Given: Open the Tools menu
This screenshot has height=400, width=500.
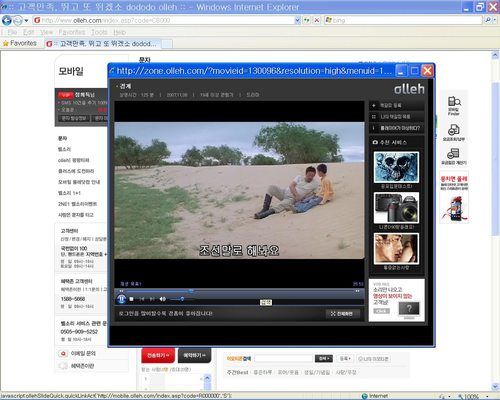Looking at the screenshot, I should [x=99, y=32].
